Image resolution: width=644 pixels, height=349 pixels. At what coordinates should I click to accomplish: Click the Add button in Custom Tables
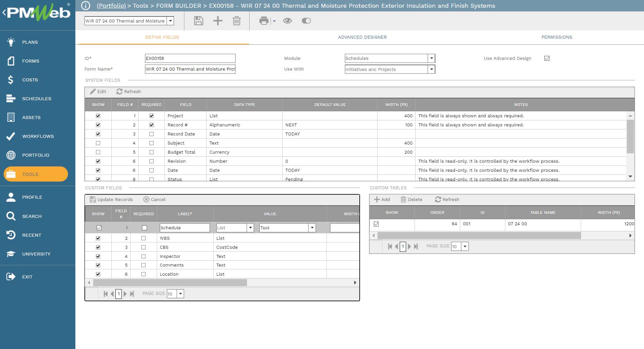tap(382, 199)
